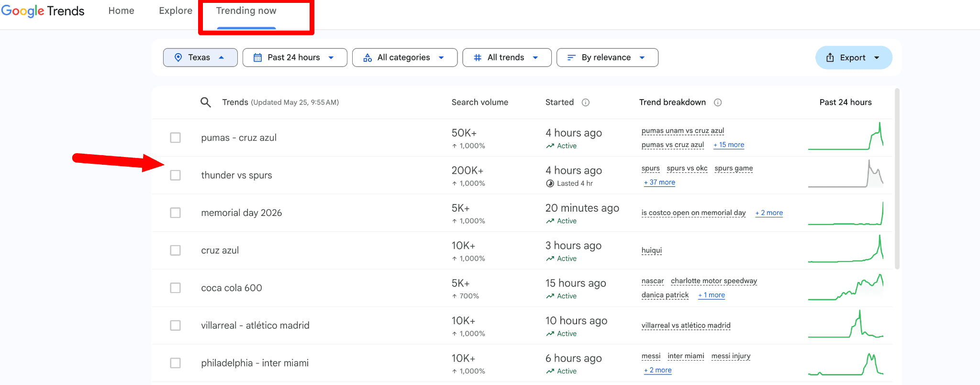Open 'is costco open on memorial day' query

pyautogui.click(x=693, y=213)
